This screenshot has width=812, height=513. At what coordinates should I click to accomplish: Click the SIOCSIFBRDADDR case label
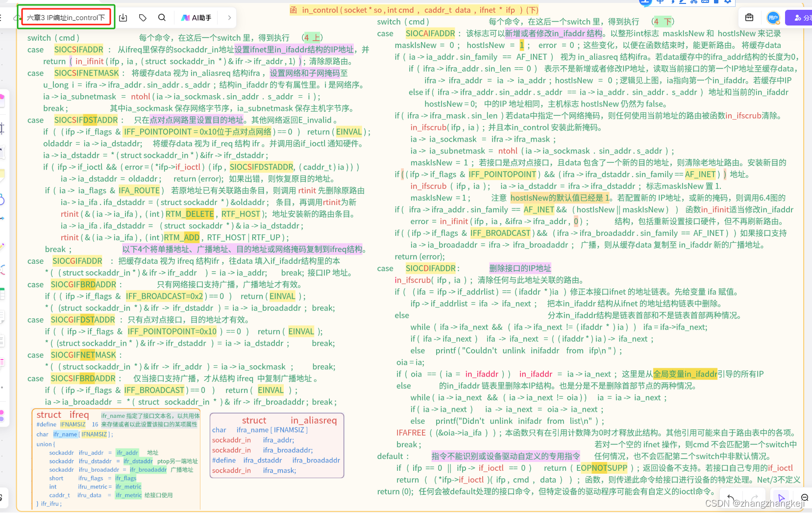point(83,379)
